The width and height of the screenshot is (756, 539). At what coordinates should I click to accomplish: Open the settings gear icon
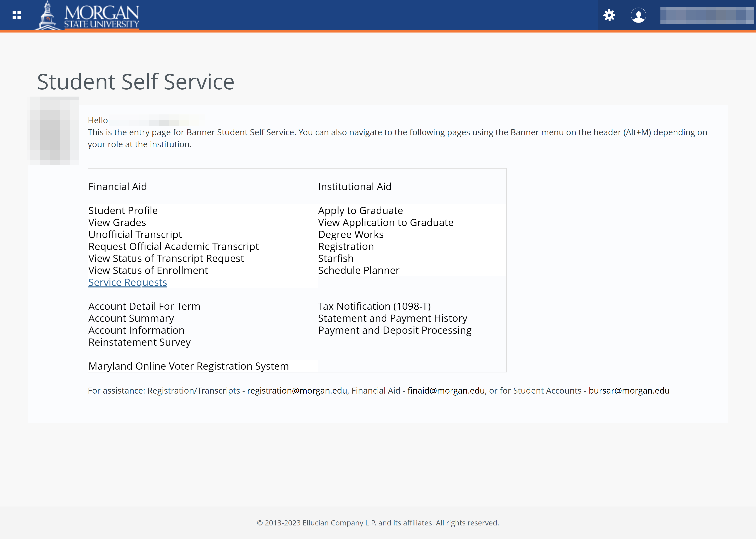(x=609, y=15)
